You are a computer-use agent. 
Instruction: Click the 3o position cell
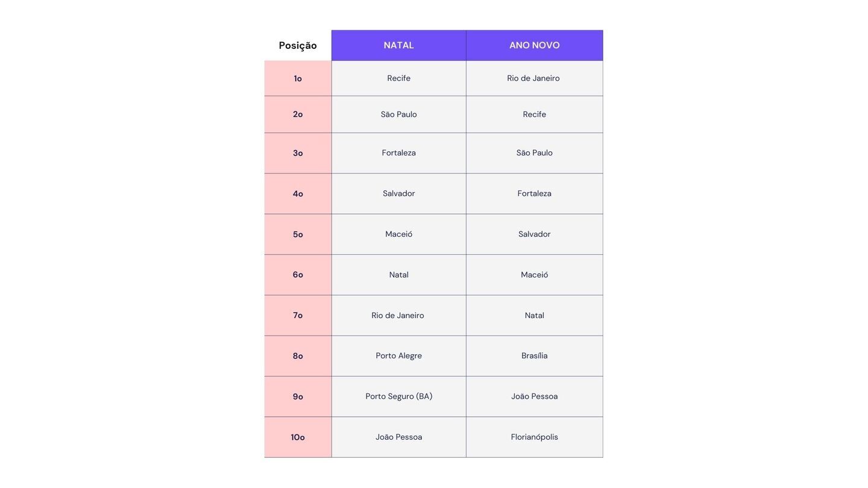point(298,153)
